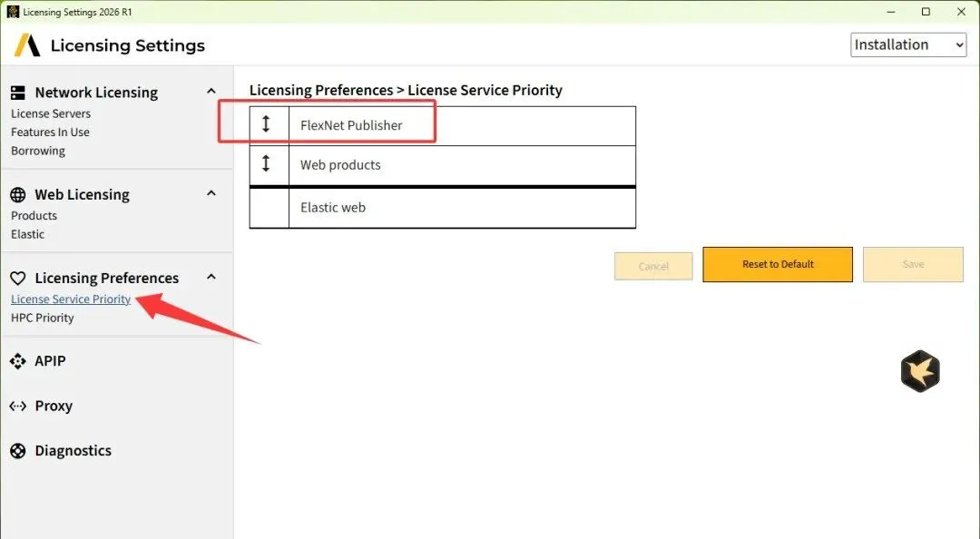This screenshot has width=980, height=539.
Task: Click the Save button
Action: point(913,264)
